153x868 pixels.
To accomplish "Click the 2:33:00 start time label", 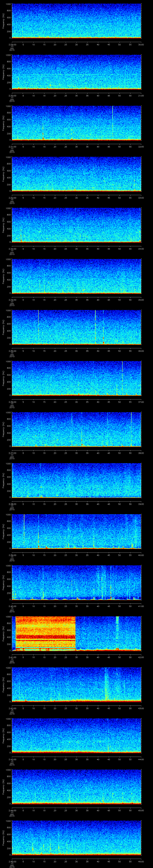I will [x=12, y=249].
